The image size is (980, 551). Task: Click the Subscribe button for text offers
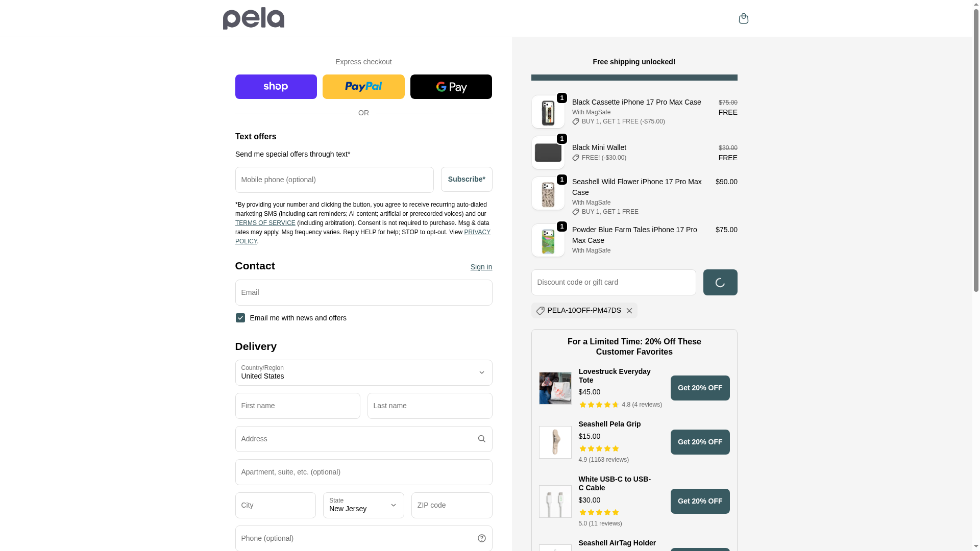tap(467, 180)
